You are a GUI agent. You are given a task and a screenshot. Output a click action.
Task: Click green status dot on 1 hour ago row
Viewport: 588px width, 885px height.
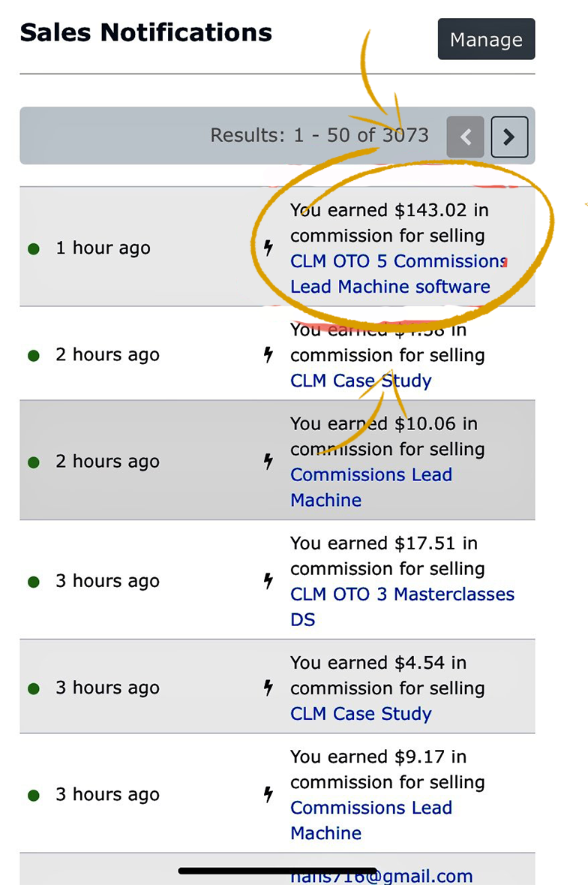point(33,248)
